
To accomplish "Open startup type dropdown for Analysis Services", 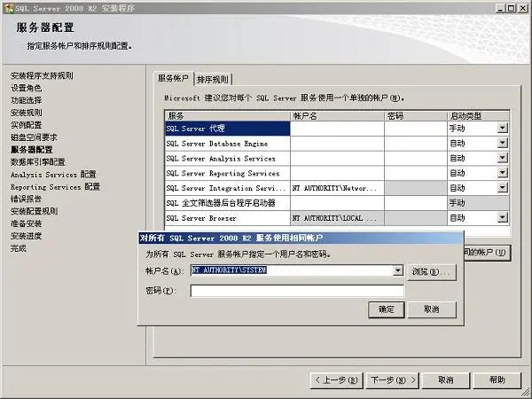I will 503,158.
